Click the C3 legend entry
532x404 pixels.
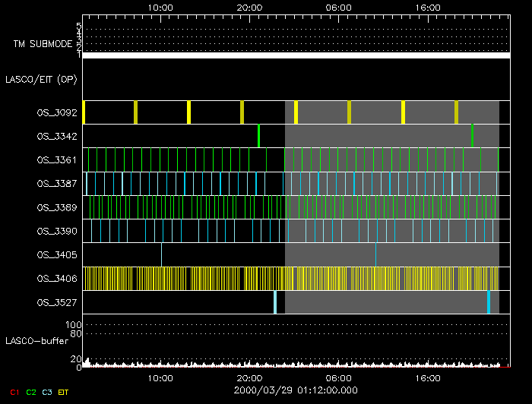(x=46, y=392)
